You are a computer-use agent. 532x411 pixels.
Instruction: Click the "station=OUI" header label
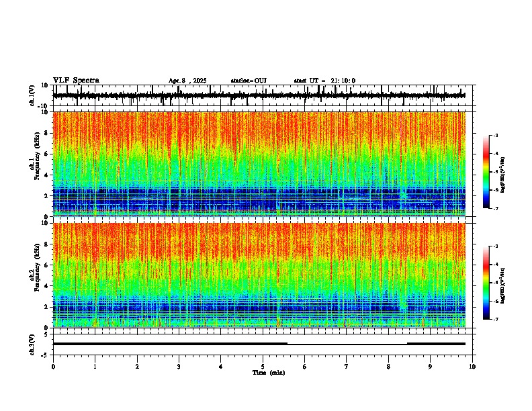coord(249,81)
